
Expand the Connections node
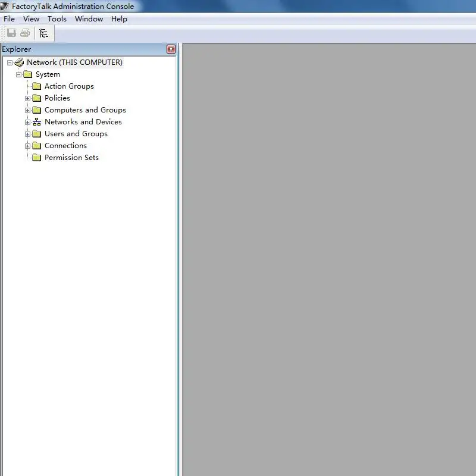point(27,146)
